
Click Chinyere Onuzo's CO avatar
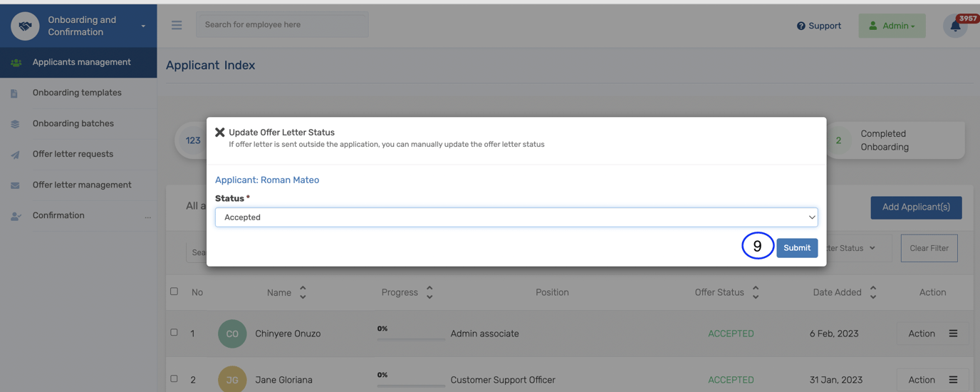tap(232, 334)
